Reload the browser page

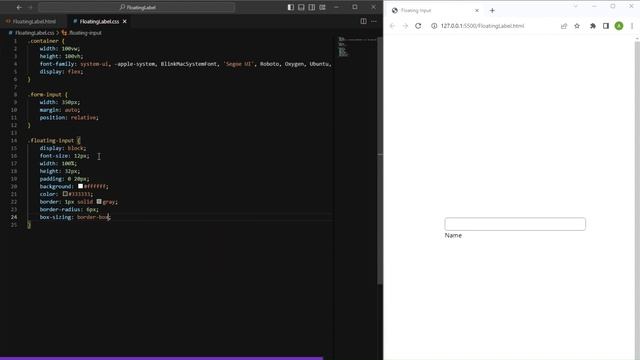(418, 26)
